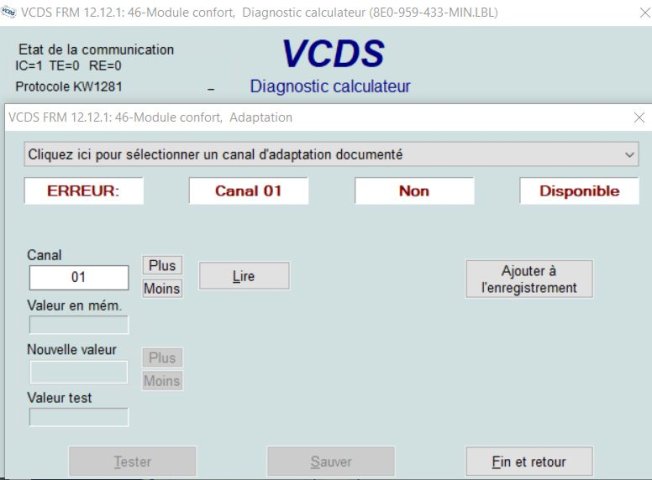Decrease channel with Moins beside Canal
This screenshot has height=480, width=652.
click(x=162, y=289)
